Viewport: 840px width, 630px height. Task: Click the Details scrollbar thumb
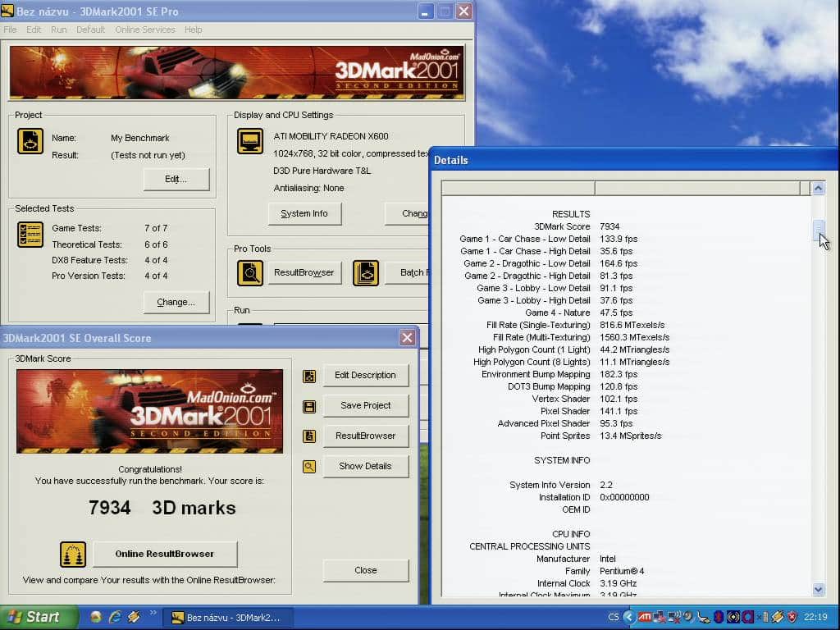click(818, 231)
